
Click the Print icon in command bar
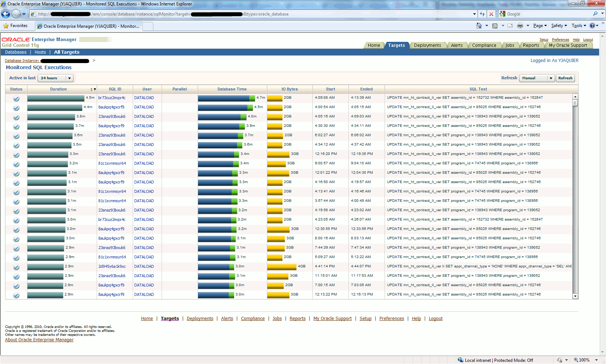pyautogui.click(x=520, y=26)
